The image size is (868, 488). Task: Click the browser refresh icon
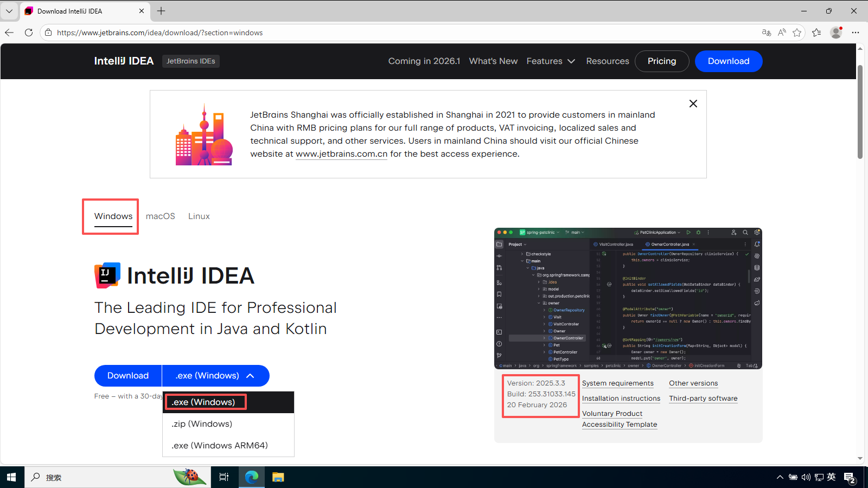point(29,33)
